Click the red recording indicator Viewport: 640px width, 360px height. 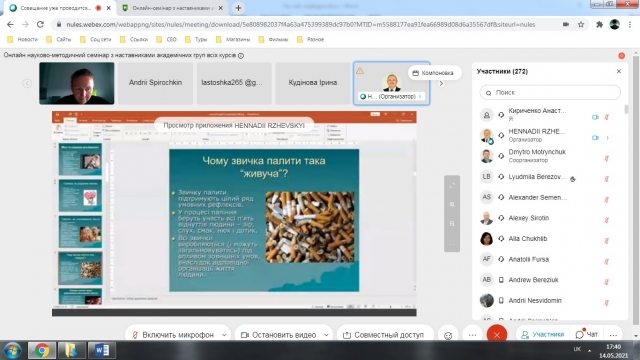tap(621, 56)
